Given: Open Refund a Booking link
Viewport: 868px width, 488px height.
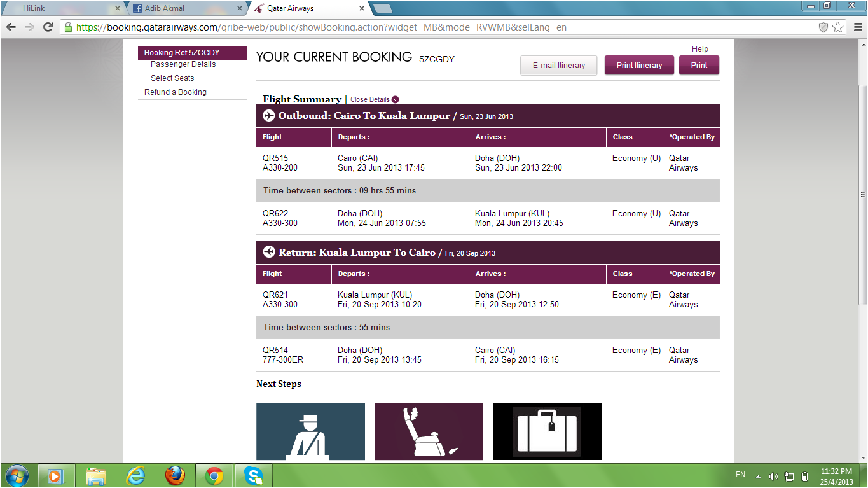Looking at the screenshot, I should pyautogui.click(x=176, y=92).
